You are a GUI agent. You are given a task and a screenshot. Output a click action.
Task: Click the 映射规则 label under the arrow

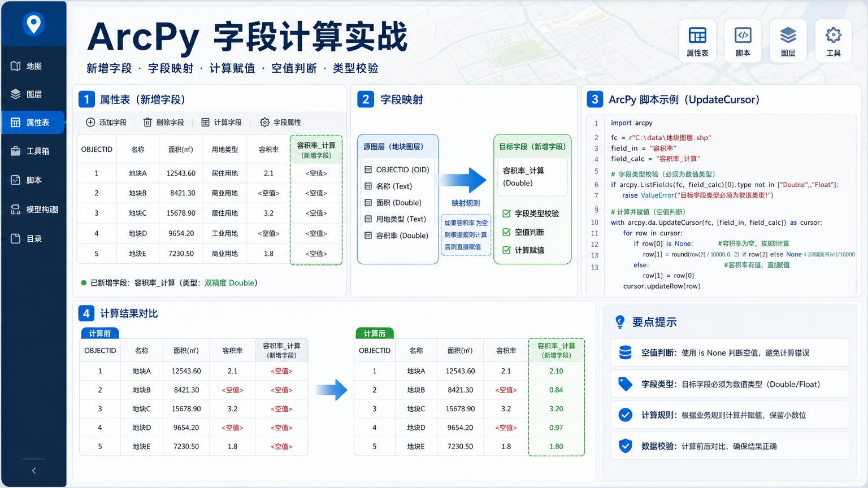pyautogui.click(x=466, y=203)
